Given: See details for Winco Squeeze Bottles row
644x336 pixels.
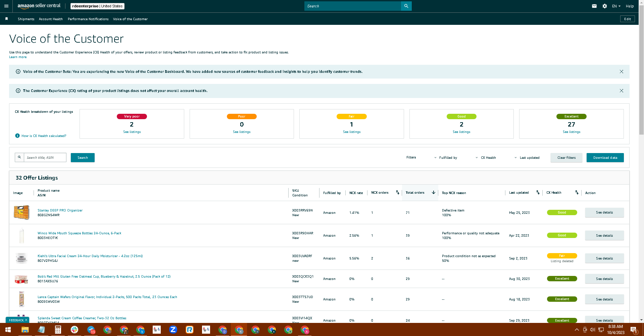Looking at the screenshot, I should pyautogui.click(x=604, y=235).
